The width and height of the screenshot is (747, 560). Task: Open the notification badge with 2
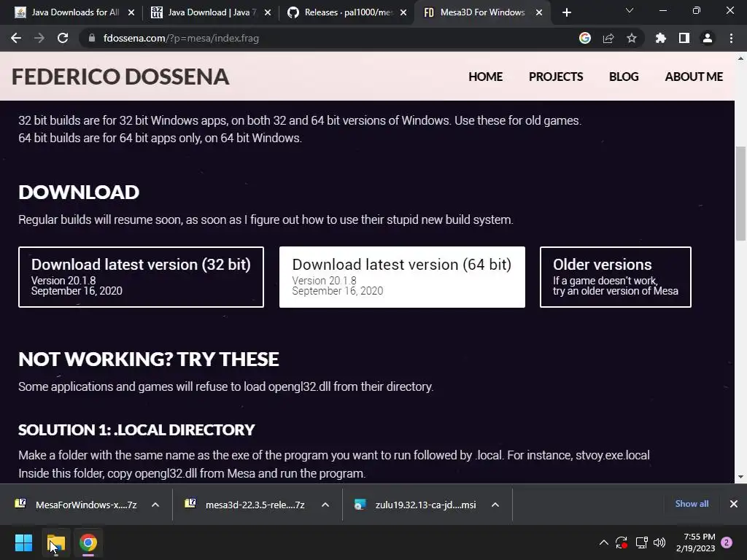coord(727,542)
